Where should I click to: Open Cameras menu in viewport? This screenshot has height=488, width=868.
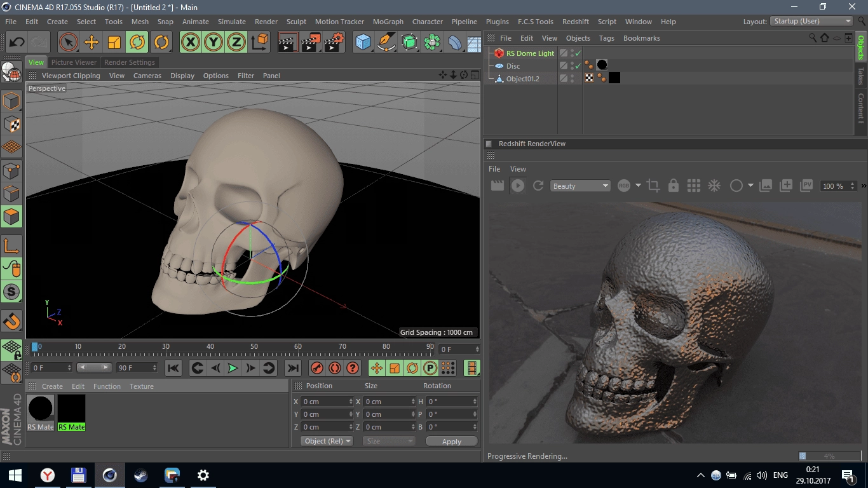point(147,76)
